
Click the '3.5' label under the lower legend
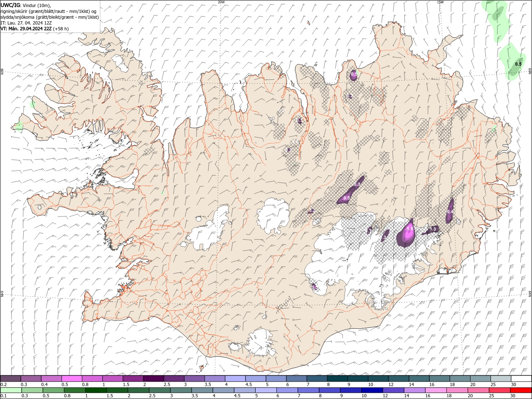(x=195, y=396)
